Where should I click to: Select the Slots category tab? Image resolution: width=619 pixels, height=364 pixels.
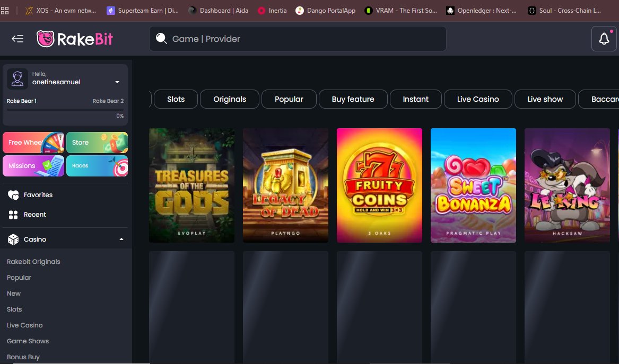176,99
